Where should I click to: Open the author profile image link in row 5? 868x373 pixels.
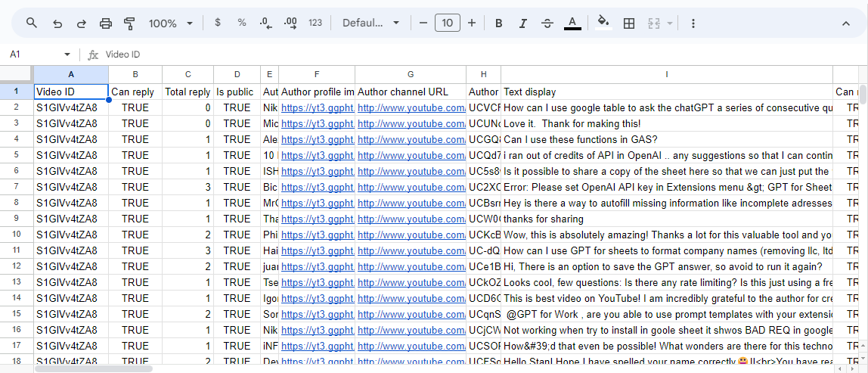pos(317,156)
